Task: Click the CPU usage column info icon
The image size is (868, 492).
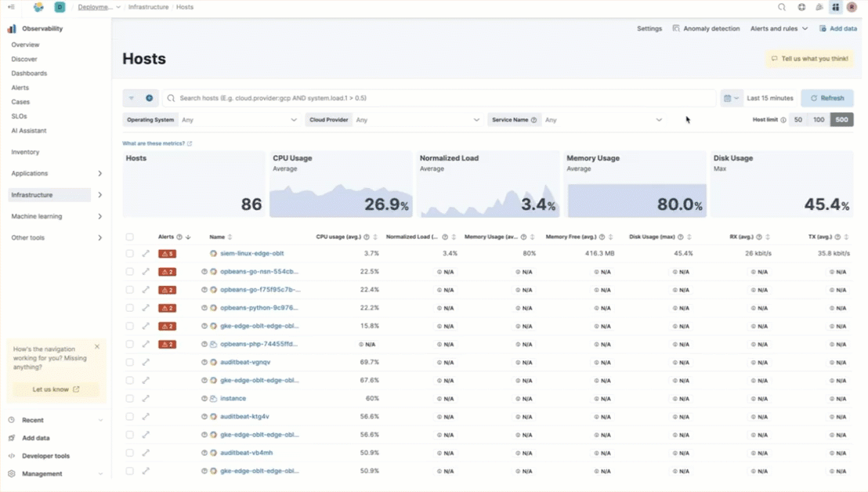Action: [x=367, y=237]
